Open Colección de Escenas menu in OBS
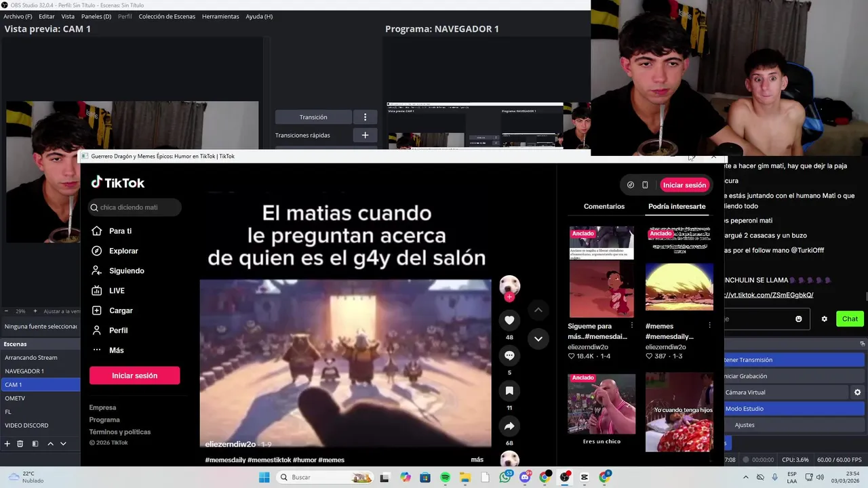The height and width of the screenshot is (488, 868). pyautogui.click(x=167, y=16)
